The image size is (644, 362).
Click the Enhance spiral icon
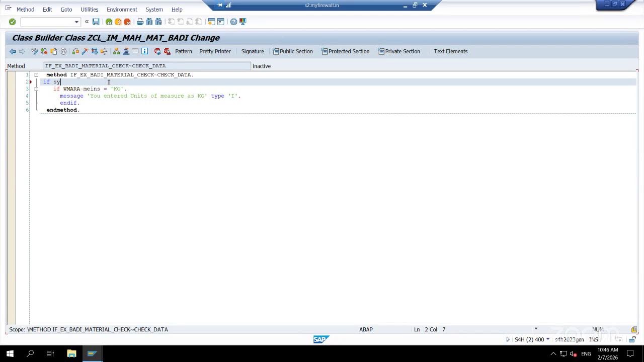(x=63, y=51)
